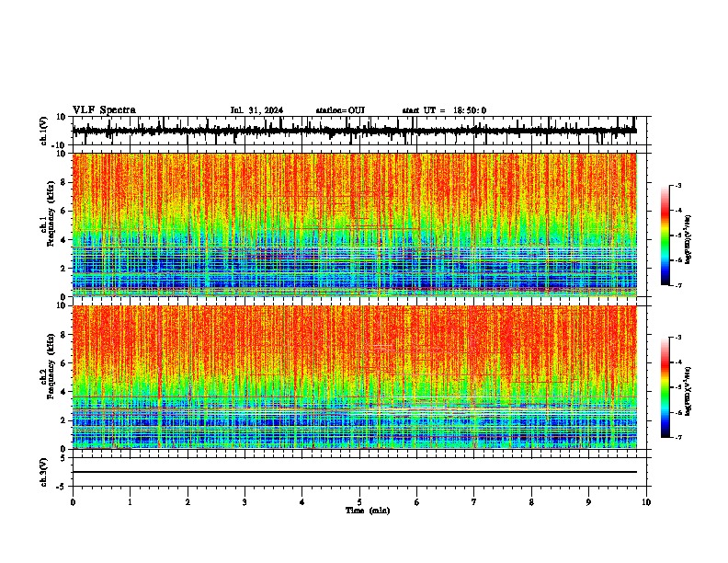Click the ch.1 spectrogram plot area

click(354, 224)
